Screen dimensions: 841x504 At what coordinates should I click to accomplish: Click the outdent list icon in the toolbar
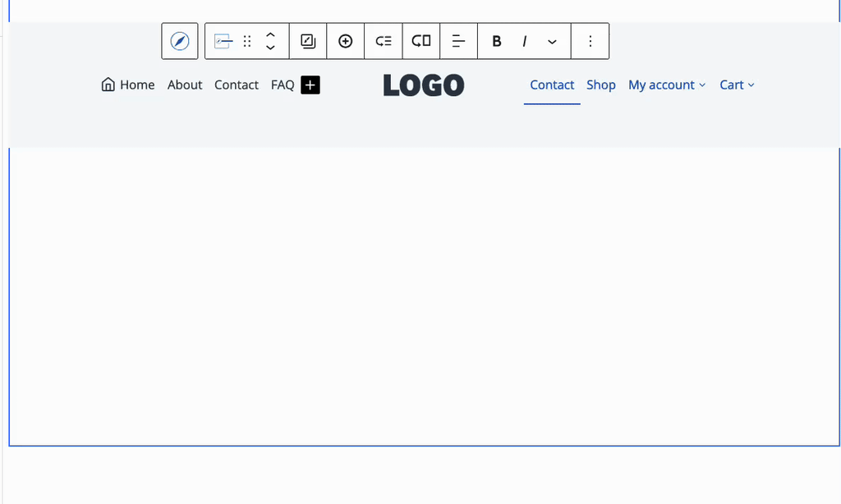click(x=384, y=41)
